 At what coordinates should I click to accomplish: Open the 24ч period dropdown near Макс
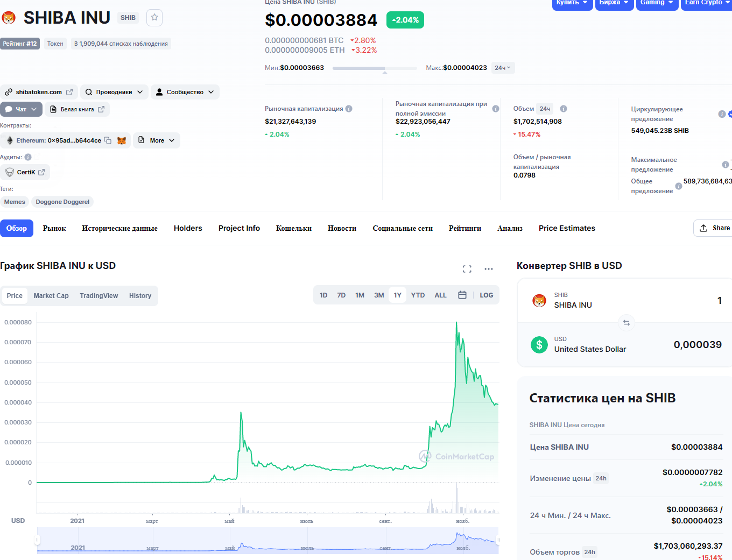[503, 68]
